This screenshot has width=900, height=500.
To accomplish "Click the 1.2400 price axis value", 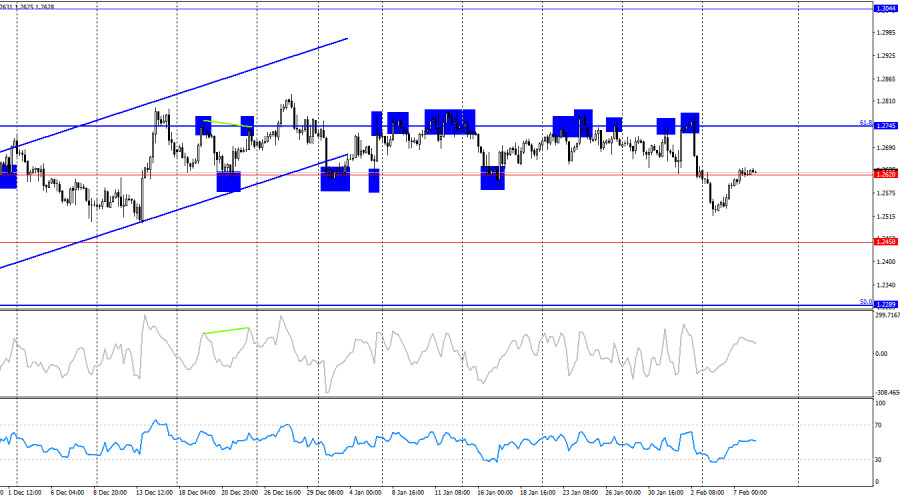I will point(886,261).
